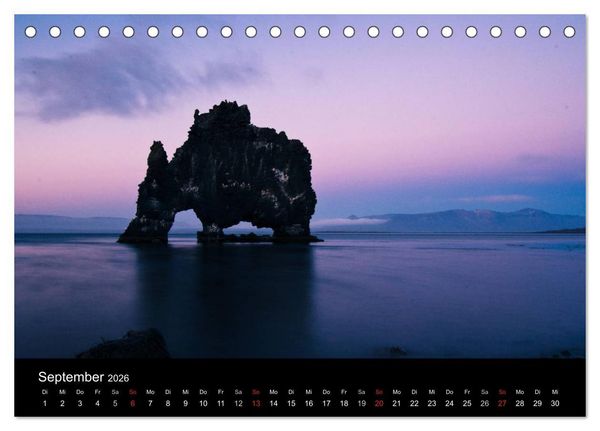Select date 16 in the calendar row
The height and width of the screenshot is (431, 600).
click(x=309, y=403)
